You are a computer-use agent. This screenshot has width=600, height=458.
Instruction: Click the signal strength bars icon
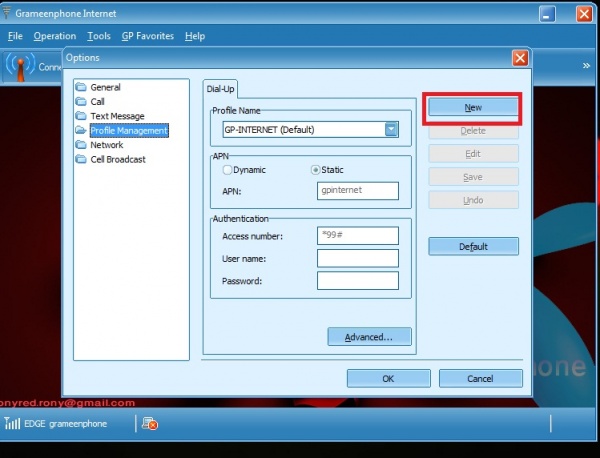tap(12, 424)
